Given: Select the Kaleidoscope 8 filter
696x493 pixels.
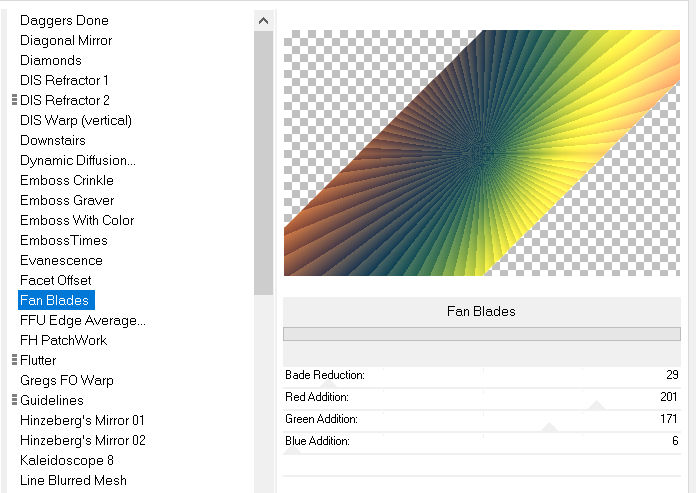Looking at the screenshot, I should click(x=67, y=460).
